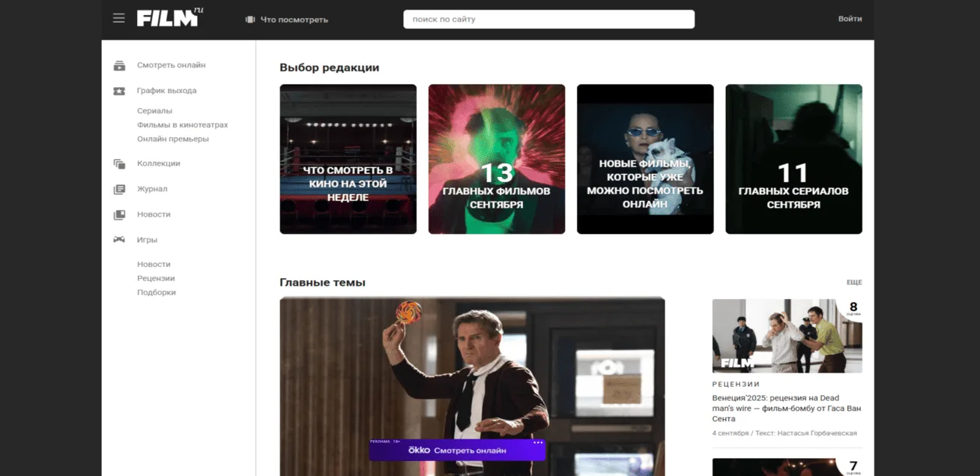This screenshot has width=980, height=476.
Task: Click 4 сентября author line
Action: pyautogui.click(x=784, y=433)
